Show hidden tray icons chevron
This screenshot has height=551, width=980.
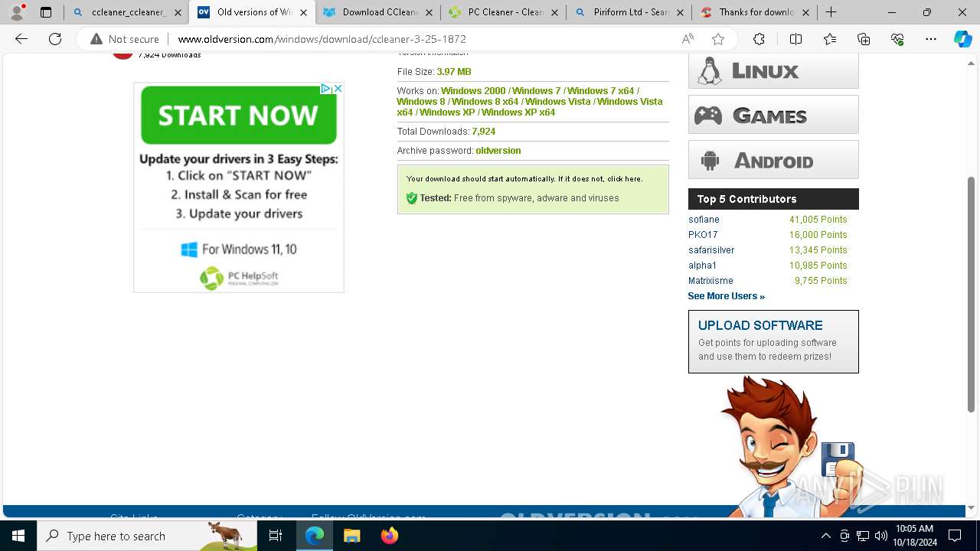pyautogui.click(x=825, y=536)
